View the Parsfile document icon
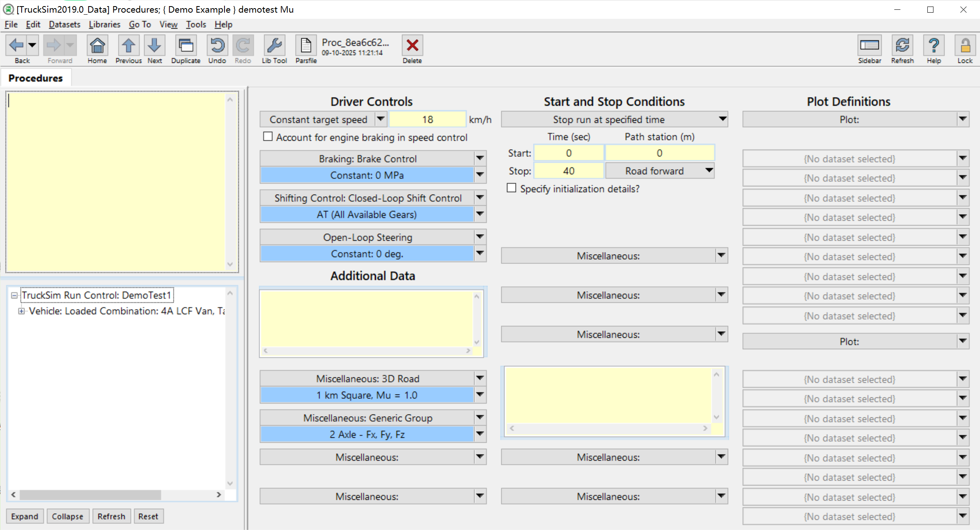Image resolution: width=980 pixels, height=530 pixels. (306, 45)
